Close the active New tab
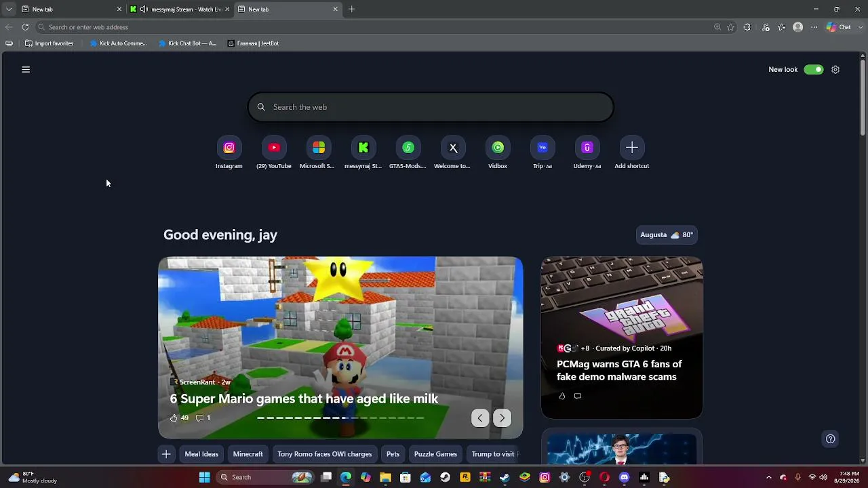The height and width of the screenshot is (488, 868). click(335, 9)
